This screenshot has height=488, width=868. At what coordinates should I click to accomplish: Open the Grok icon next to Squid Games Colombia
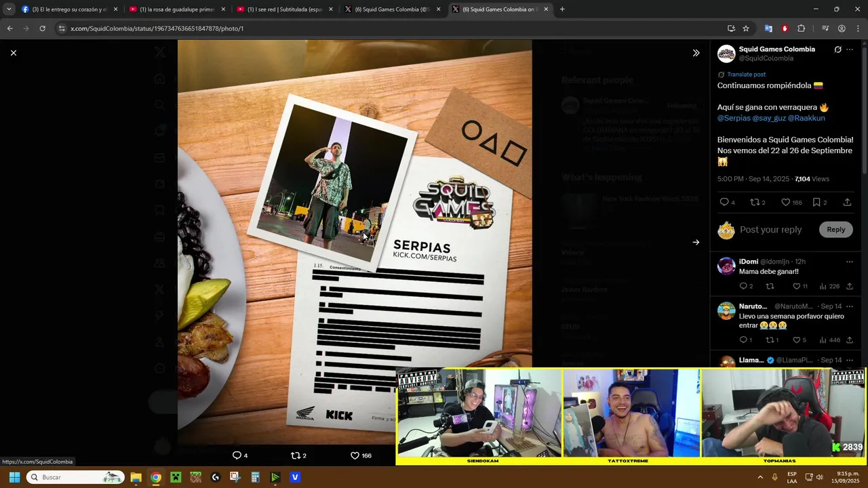837,49
